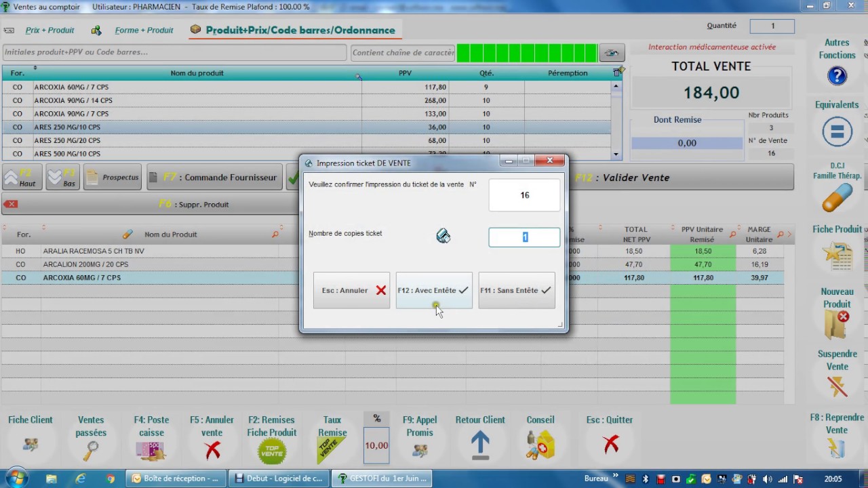
Task: Click the Taux Remise icon
Action: 332,450
